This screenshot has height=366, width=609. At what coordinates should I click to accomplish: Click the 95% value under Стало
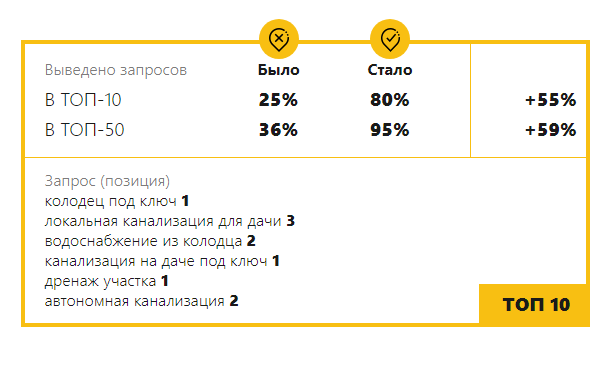pyautogui.click(x=390, y=130)
